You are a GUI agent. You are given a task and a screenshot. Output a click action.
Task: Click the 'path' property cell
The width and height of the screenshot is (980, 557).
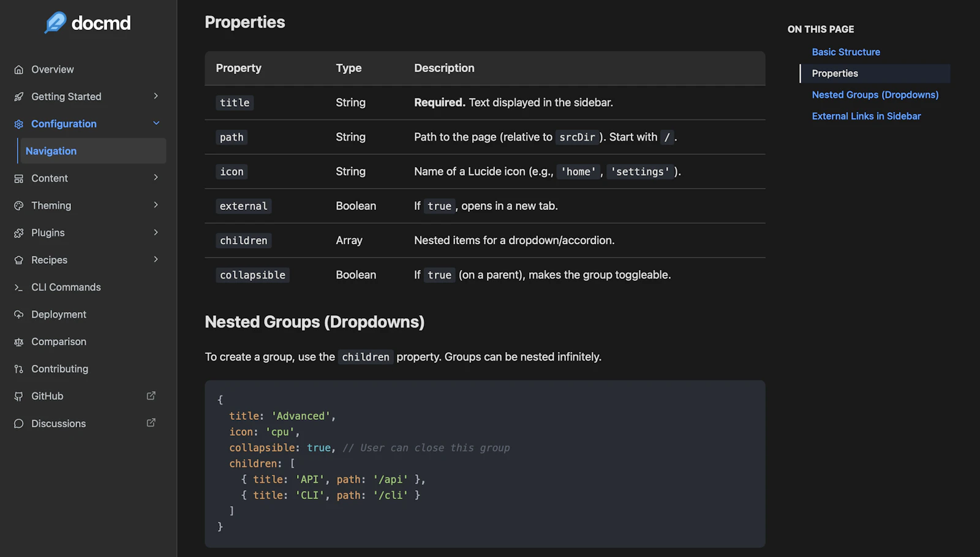(x=232, y=137)
